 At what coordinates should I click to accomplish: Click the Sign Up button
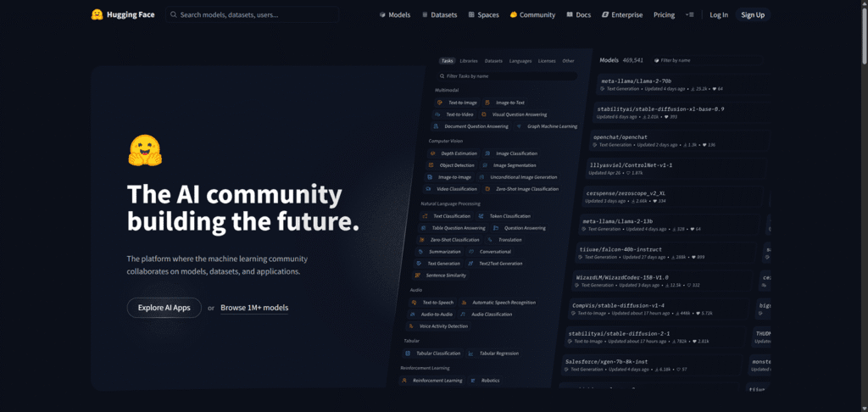pyautogui.click(x=753, y=15)
